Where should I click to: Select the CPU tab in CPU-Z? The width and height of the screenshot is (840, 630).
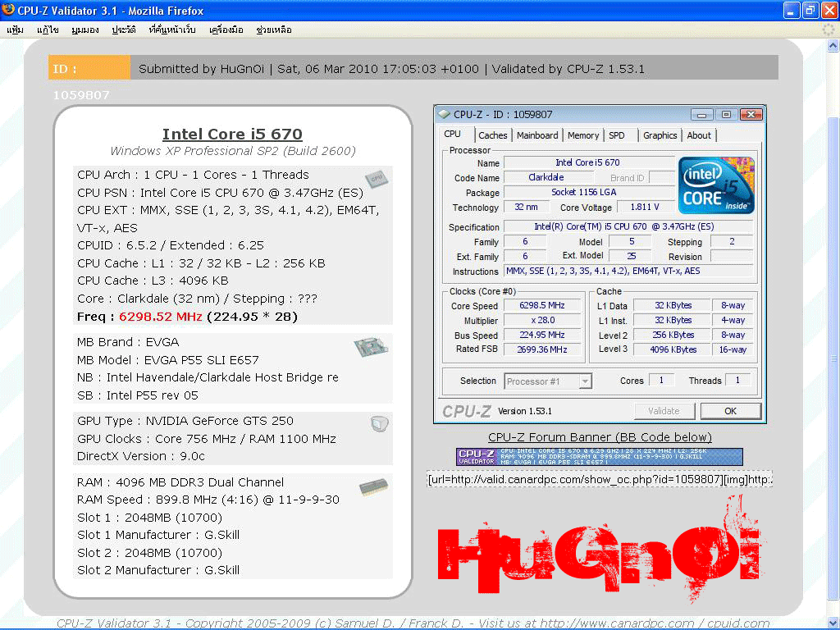pos(452,134)
